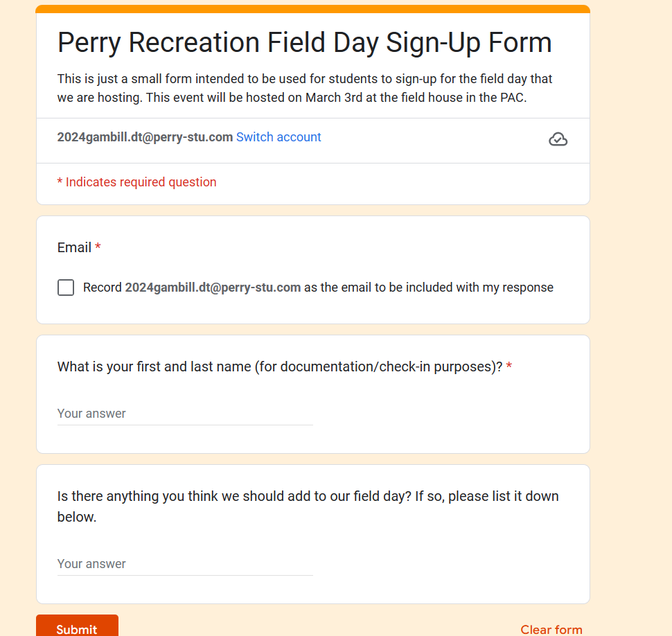Check the record email checkbox

(x=66, y=288)
